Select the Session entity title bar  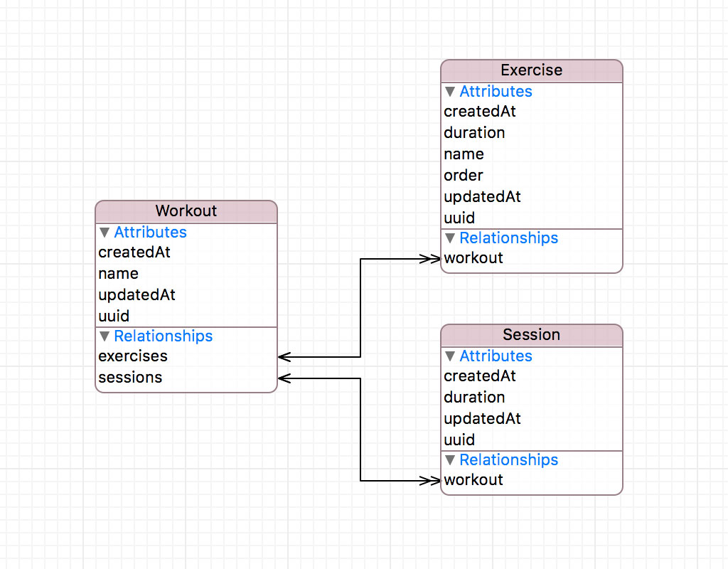coord(531,334)
